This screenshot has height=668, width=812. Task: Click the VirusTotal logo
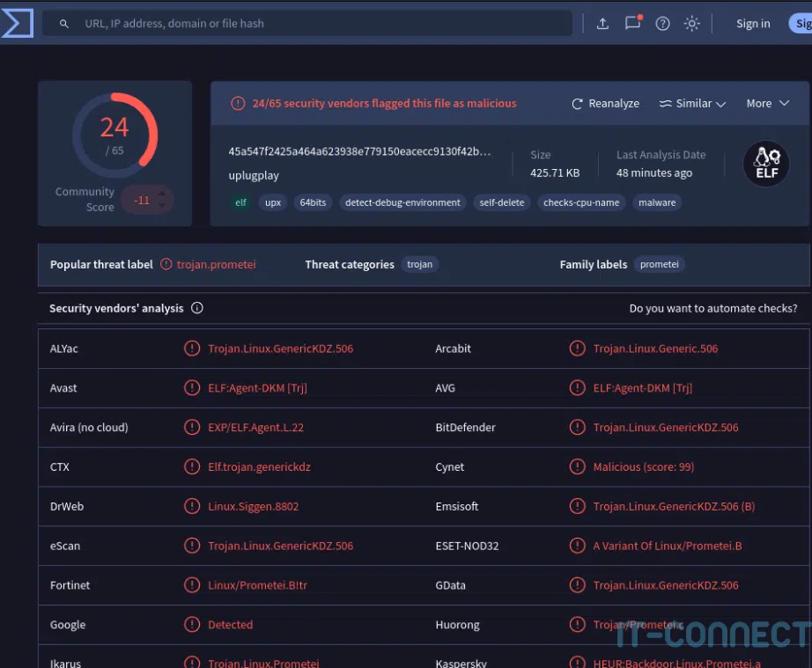[x=17, y=24]
